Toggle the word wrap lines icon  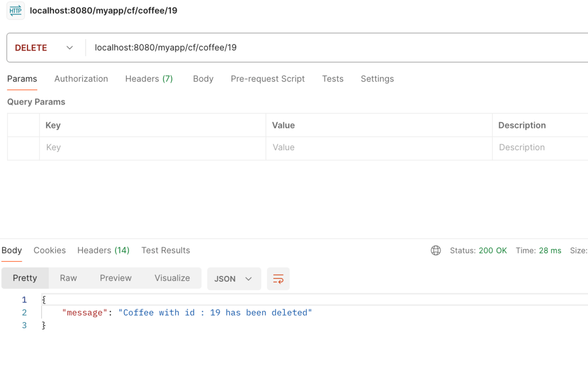[x=278, y=279]
